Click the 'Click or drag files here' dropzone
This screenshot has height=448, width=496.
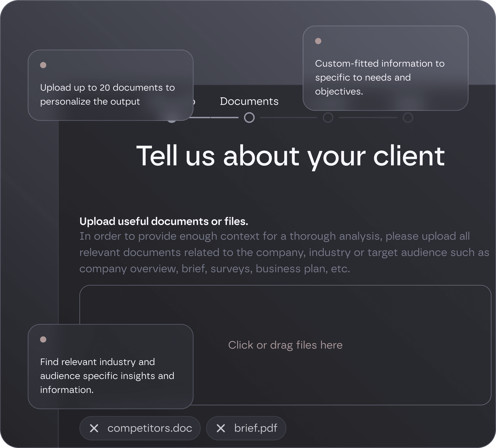tap(285, 345)
